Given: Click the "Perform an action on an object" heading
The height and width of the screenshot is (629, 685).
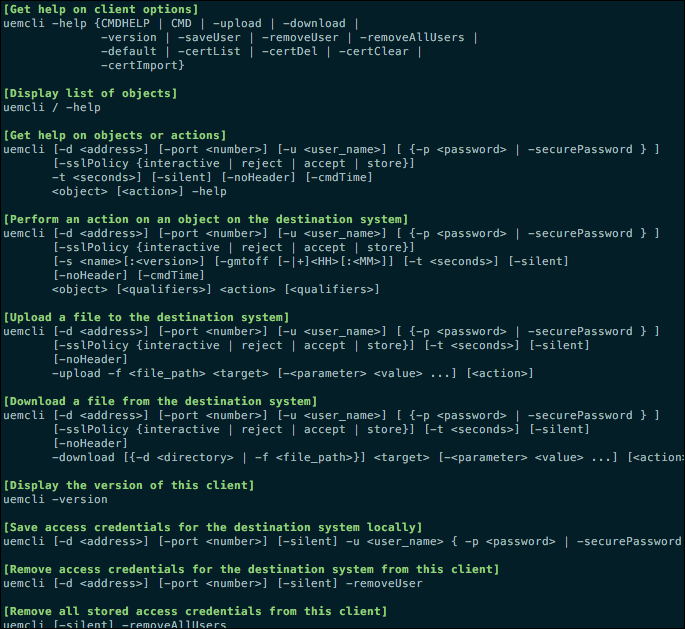Looking at the screenshot, I should (206, 219).
